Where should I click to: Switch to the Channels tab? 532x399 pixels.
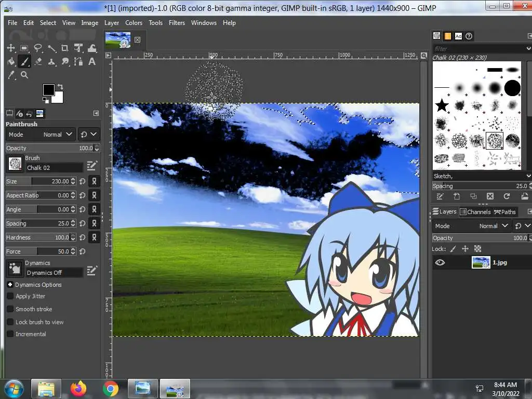click(475, 212)
